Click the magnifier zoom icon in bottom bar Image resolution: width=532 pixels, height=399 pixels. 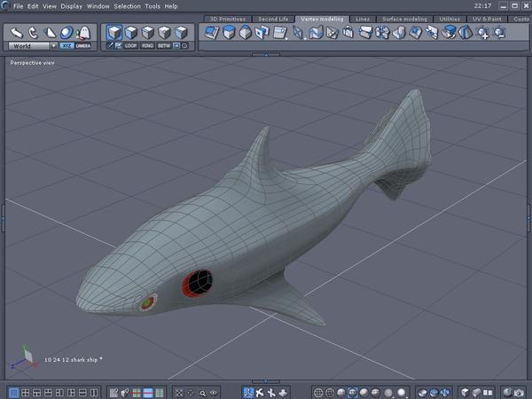tap(202, 393)
